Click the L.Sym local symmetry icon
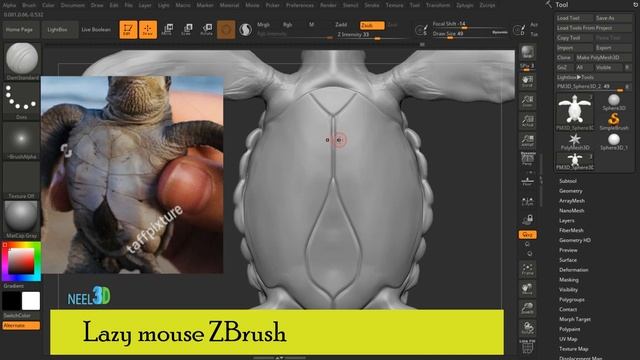Screen dimensions: 640x360 (527, 201)
